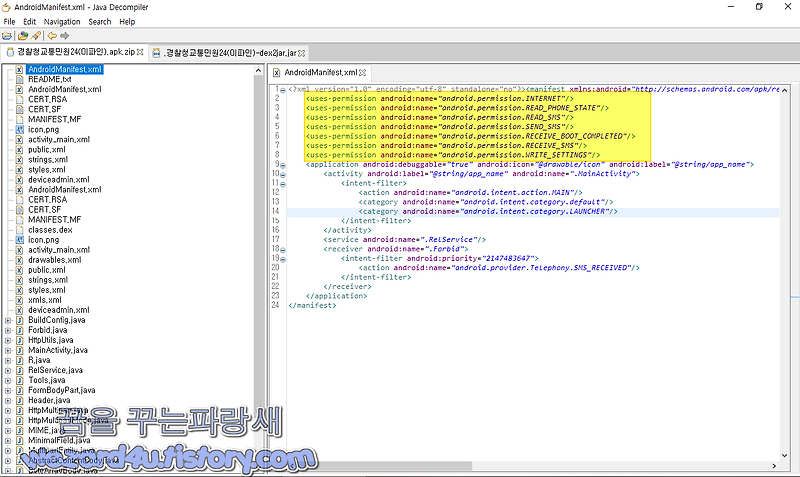Click the Forward arrow toolbar icon

click(x=64, y=36)
